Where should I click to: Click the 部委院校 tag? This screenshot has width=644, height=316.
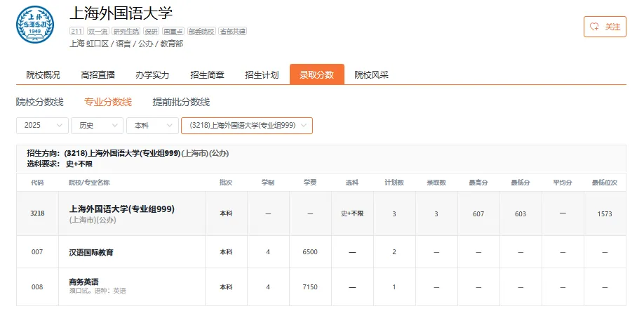pyautogui.click(x=201, y=31)
